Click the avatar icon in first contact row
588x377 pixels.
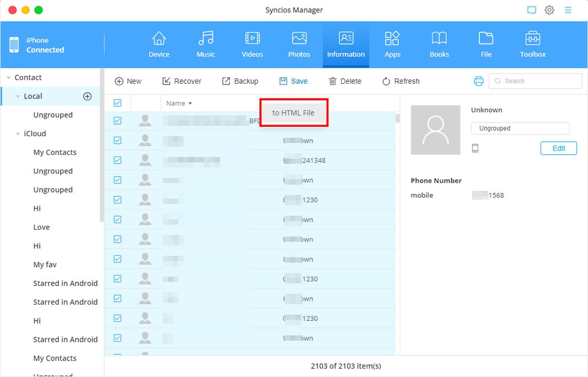145,121
